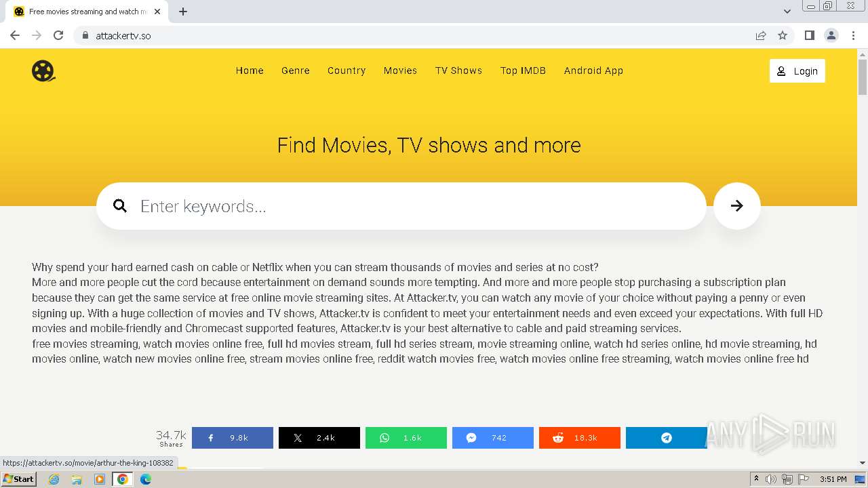Share via Messenger (742)
Screen dimensions: 868x488
[x=493, y=438]
